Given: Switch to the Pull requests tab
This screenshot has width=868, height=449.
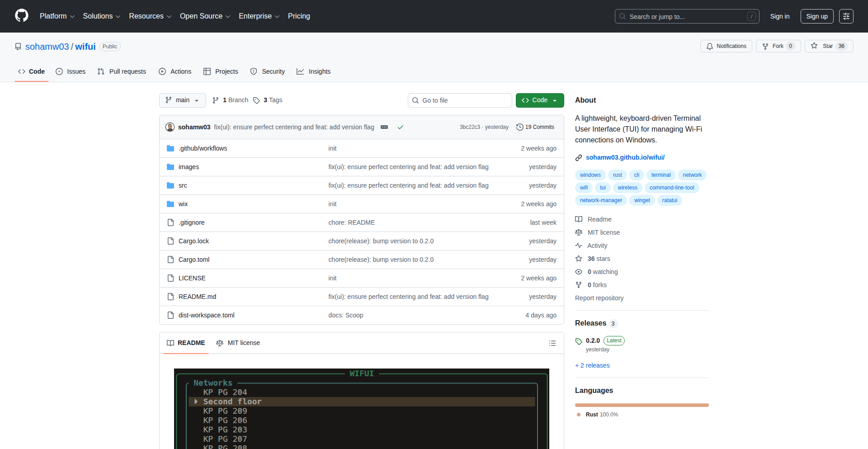Looking at the screenshot, I should click(x=122, y=71).
